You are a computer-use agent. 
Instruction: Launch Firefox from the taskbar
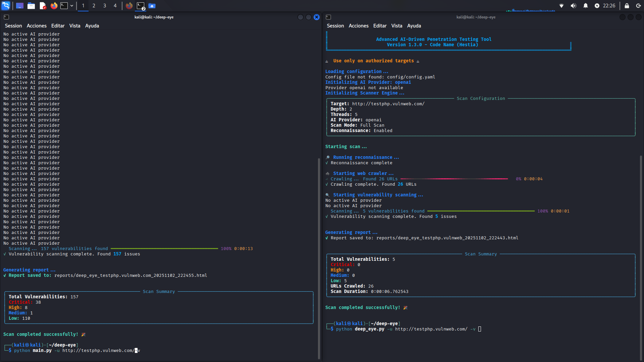[54, 6]
